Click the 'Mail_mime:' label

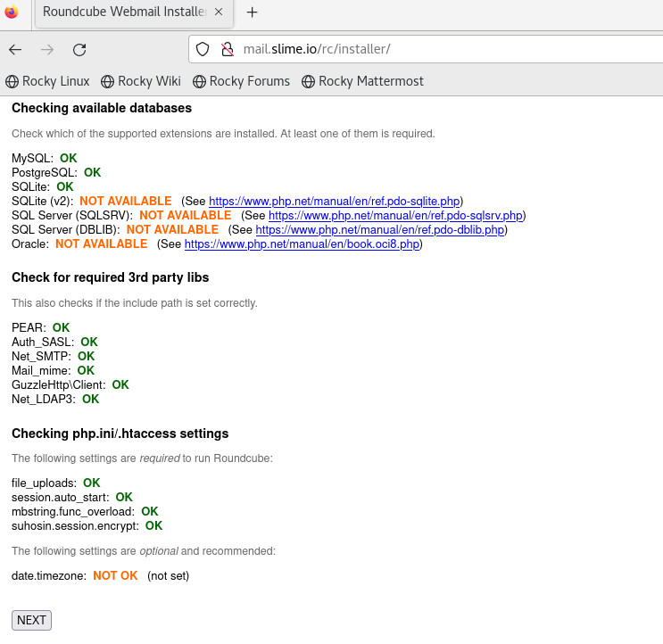click(x=41, y=371)
